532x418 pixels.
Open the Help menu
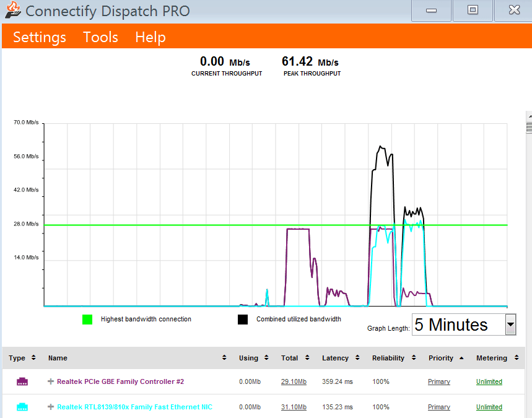150,37
